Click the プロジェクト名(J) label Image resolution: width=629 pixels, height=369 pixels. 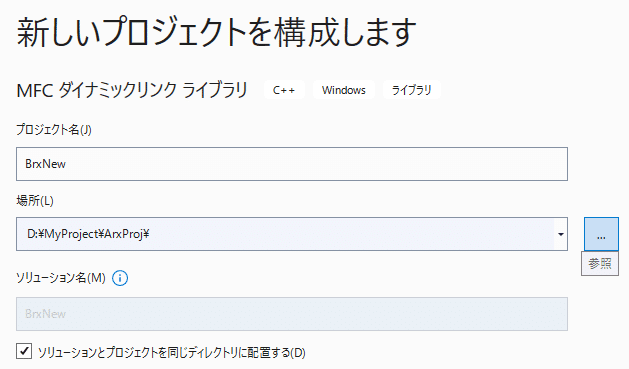tap(54, 130)
